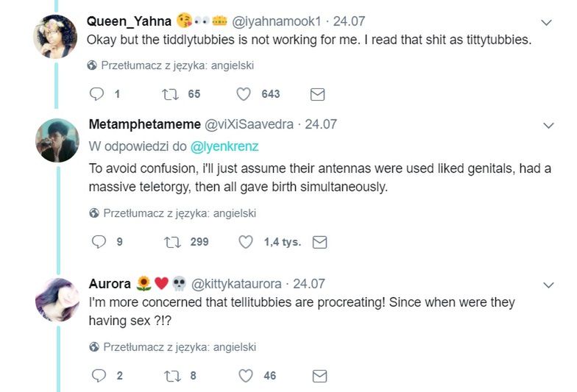Like Queen_Yahna's tweet with 643 likes
The height and width of the screenshot is (392, 577).
pyautogui.click(x=244, y=94)
